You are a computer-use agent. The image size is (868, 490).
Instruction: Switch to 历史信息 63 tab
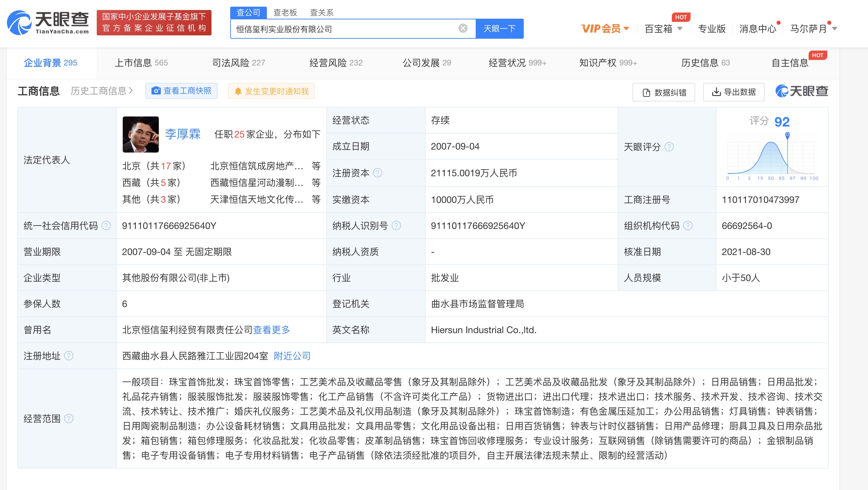coord(706,63)
